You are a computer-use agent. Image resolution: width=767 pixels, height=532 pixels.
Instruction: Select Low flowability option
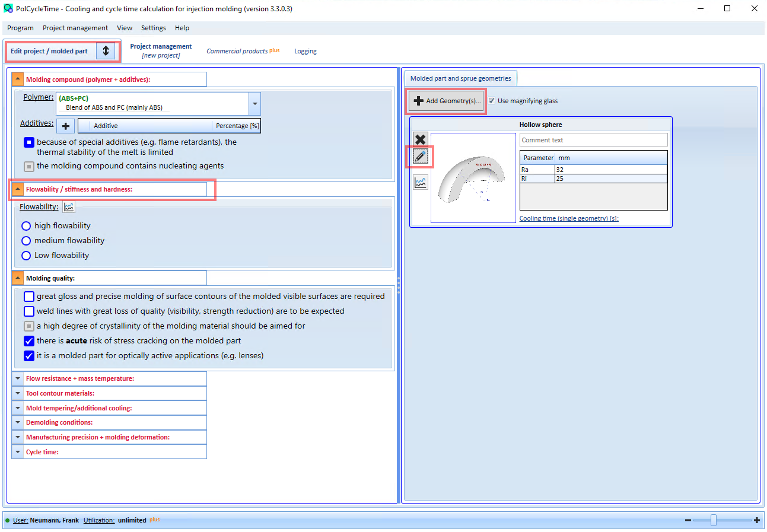click(x=26, y=256)
